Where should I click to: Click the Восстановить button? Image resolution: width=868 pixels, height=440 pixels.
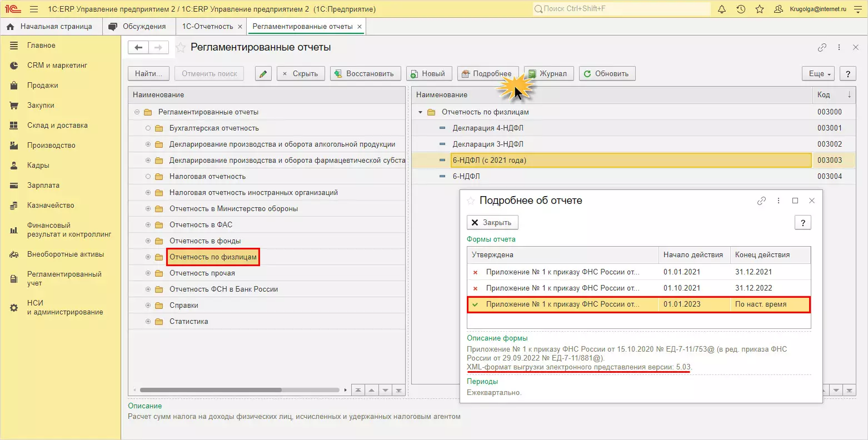[366, 73]
